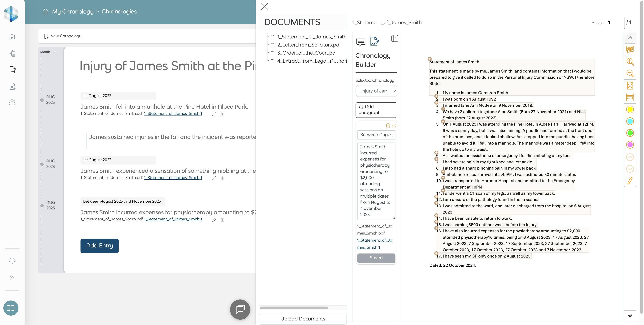Pick the cyan highlight color swatch

(630, 121)
